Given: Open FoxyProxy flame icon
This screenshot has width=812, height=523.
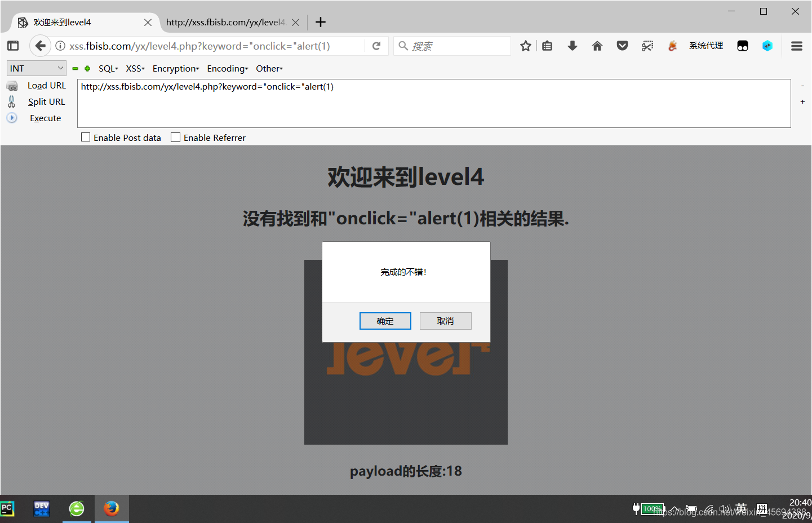Looking at the screenshot, I should (672, 46).
